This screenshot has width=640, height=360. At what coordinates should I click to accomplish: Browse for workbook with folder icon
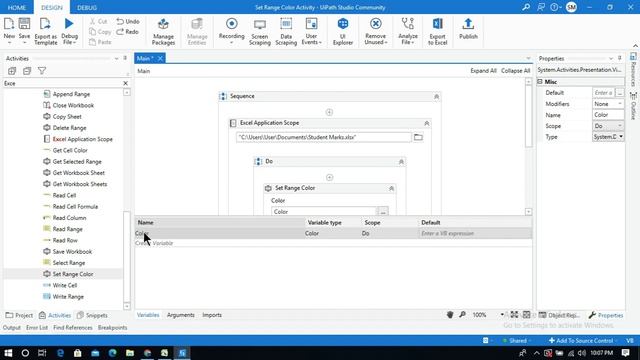(418, 137)
